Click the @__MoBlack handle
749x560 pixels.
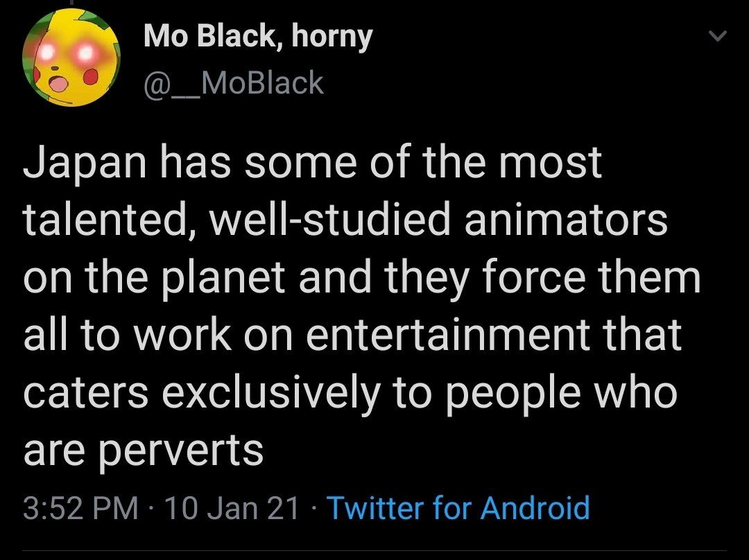pos(234,83)
